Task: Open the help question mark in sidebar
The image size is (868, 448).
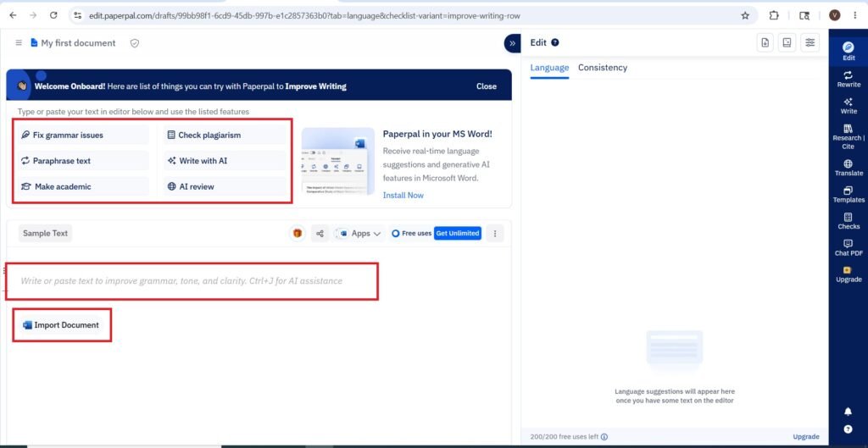Action: point(848,429)
